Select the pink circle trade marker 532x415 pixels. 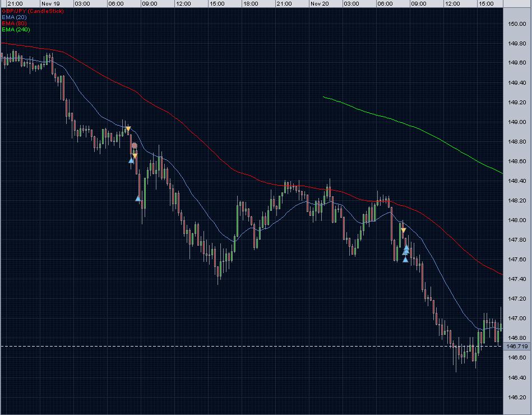135,146
